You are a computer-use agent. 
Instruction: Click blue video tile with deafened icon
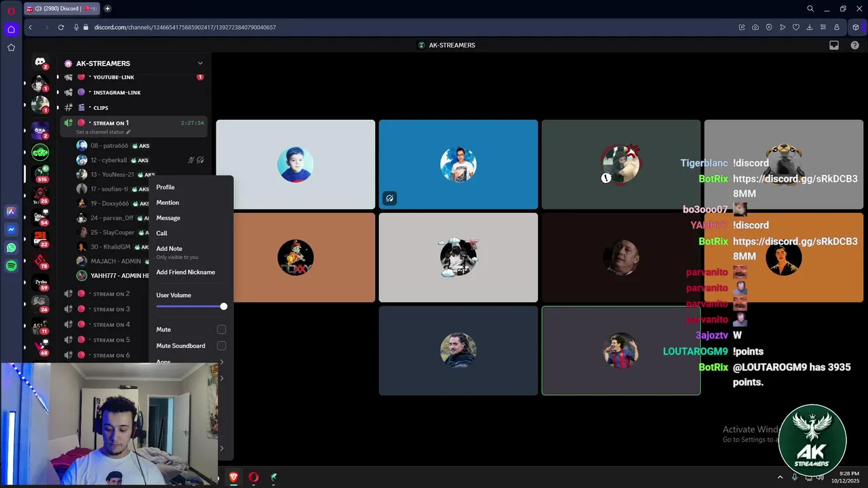point(458,165)
